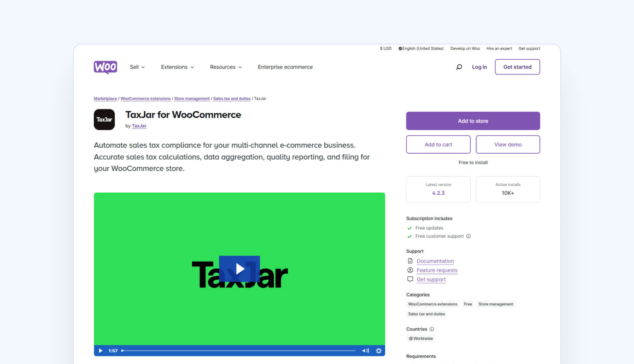The image size is (634, 364).
Task: Click the Get started button
Action: click(517, 67)
